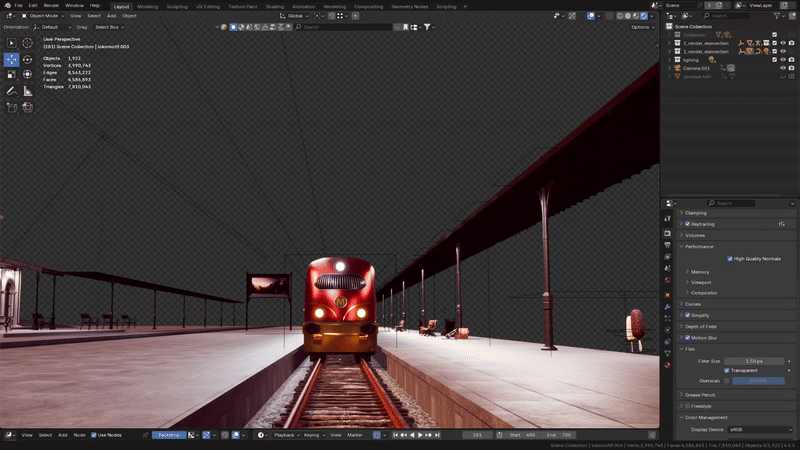Disable High Quality Normals checkbox
The width and height of the screenshot is (800, 450).
(x=730, y=258)
